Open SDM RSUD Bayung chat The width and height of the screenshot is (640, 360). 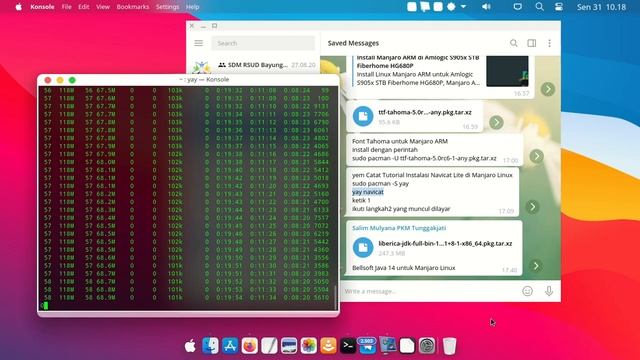coord(253,66)
